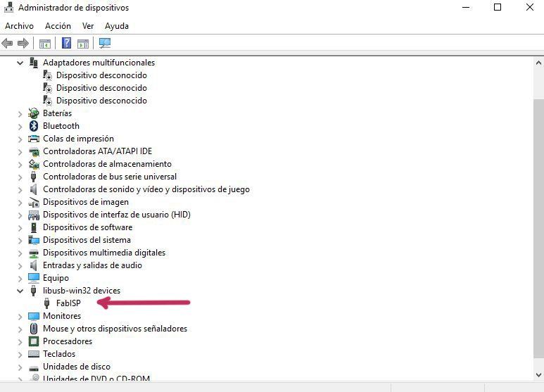This screenshot has width=544, height=392.
Task: Click the vertical scrollbar thumb
Action: coord(538,229)
